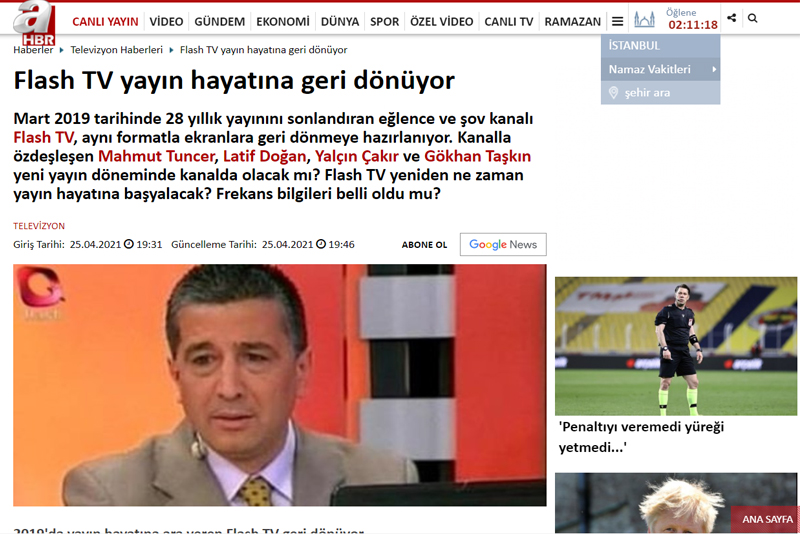Click ABONE OL text
Viewport: 800px width, 534px height.
[424, 245]
